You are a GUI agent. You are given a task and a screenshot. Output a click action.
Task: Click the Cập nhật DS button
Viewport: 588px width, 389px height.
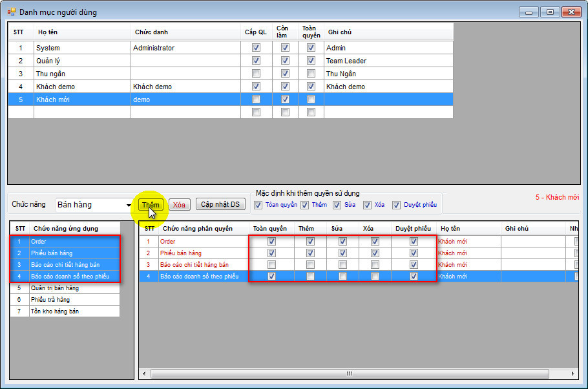point(220,204)
